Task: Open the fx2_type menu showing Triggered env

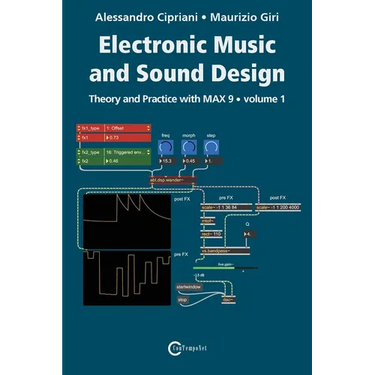Action: 128,152
